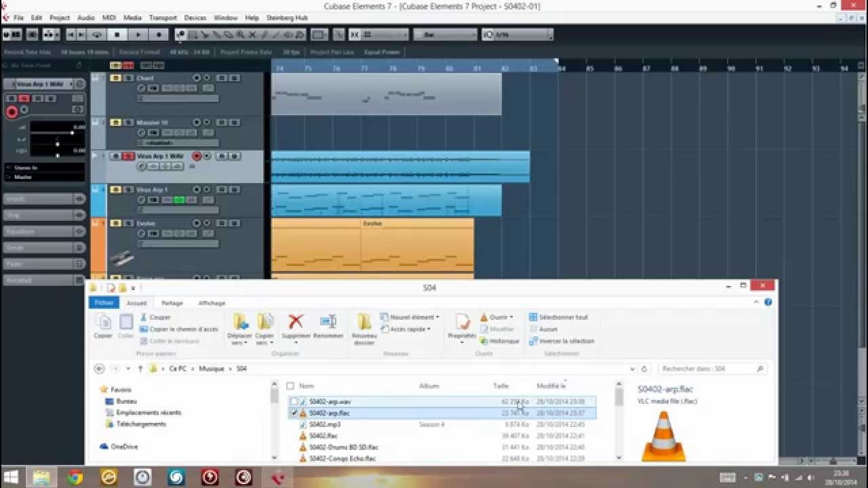868x488 pixels.
Task: Click bar 80 on the Cubase ruler
Action: (449, 68)
